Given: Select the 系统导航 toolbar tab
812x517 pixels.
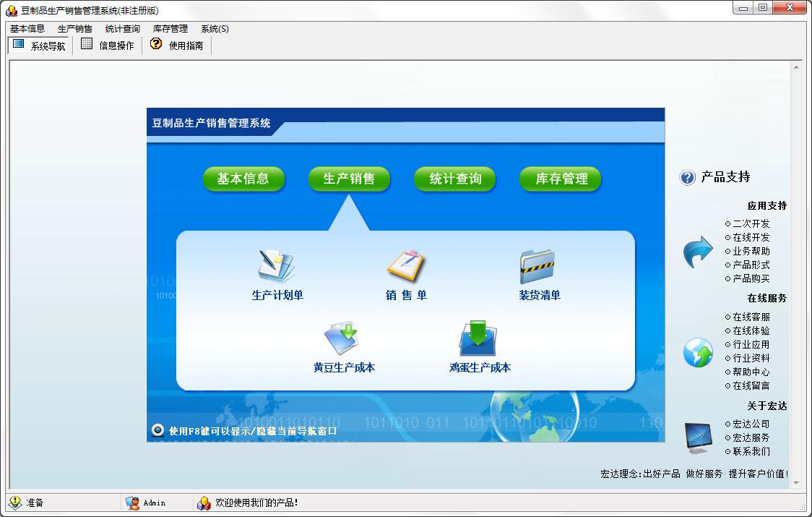Looking at the screenshot, I should pyautogui.click(x=39, y=46).
